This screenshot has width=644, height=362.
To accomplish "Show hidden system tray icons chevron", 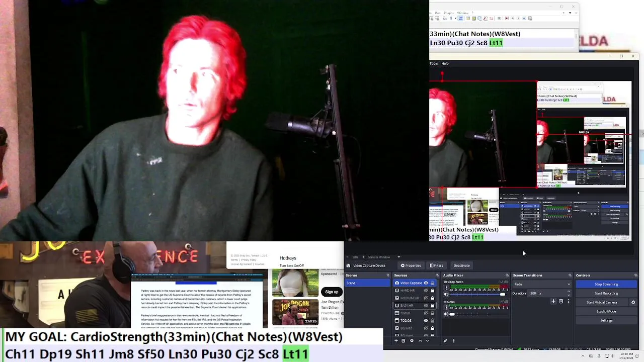I will 583,356.
